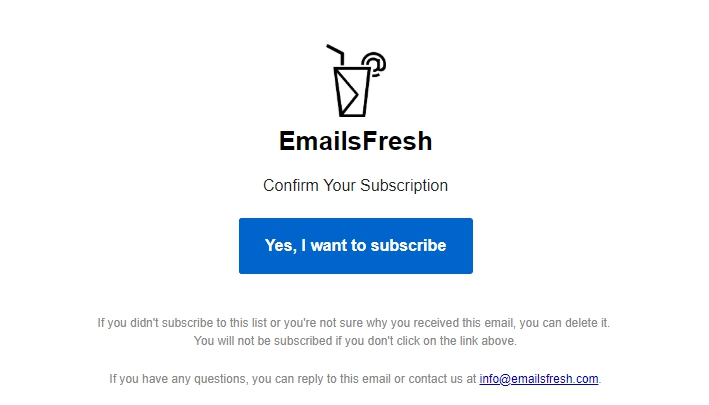Click the "Emails" part of the brand name
709x405 pixels.
(x=317, y=141)
